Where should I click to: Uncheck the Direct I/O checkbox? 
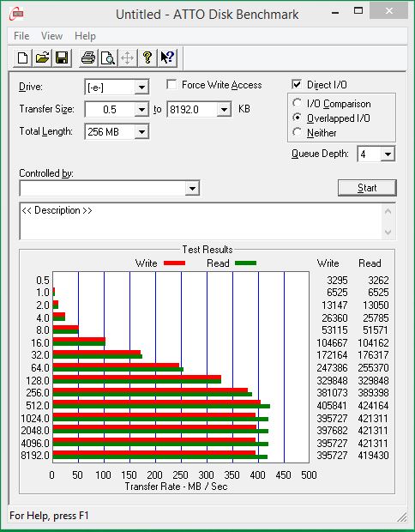point(297,84)
